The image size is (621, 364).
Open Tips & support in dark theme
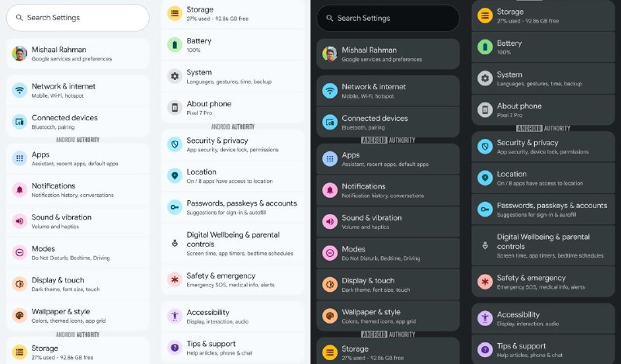[x=543, y=350]
